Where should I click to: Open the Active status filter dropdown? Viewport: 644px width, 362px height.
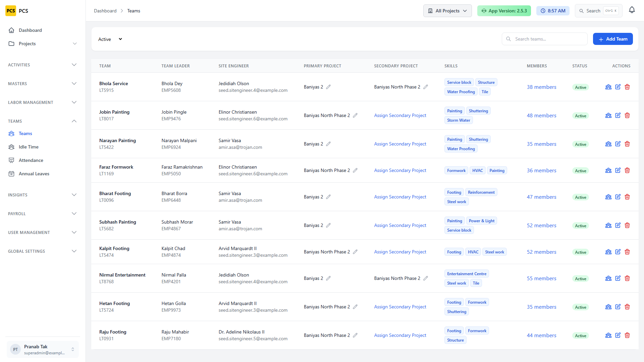tap(110, 39)
